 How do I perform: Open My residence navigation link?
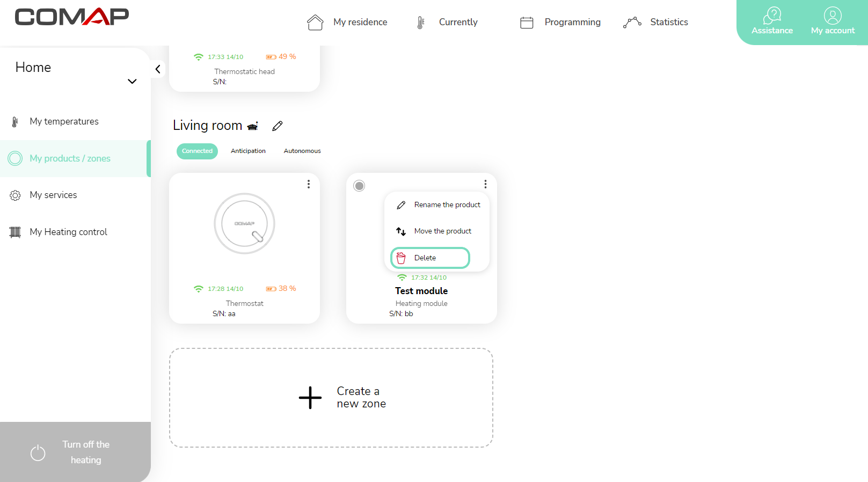click(x=360, y=22)
